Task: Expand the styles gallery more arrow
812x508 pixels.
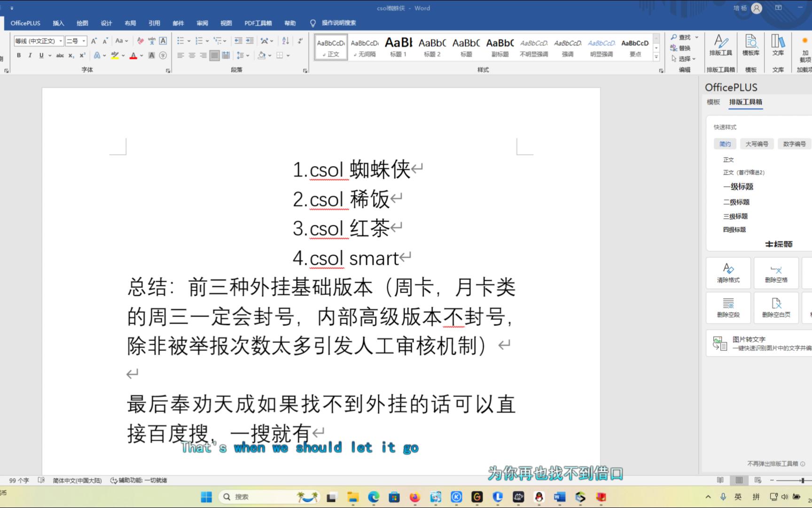Action: click(656, 57)
